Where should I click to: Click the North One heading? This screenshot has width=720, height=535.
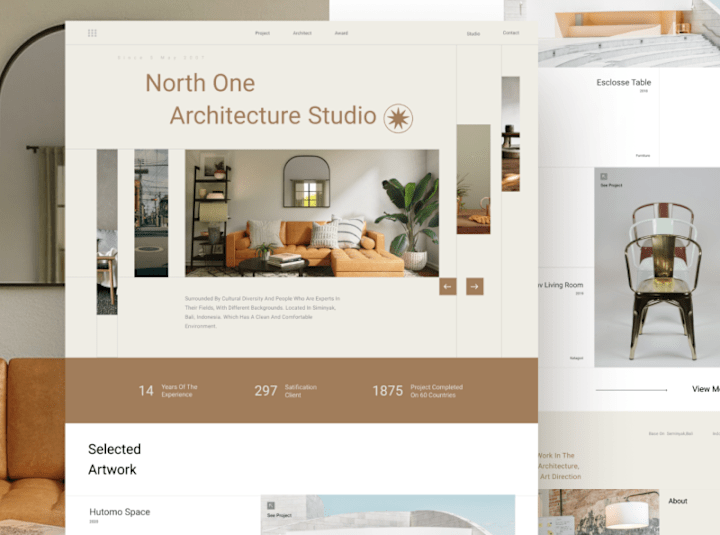tap(200, 83)
